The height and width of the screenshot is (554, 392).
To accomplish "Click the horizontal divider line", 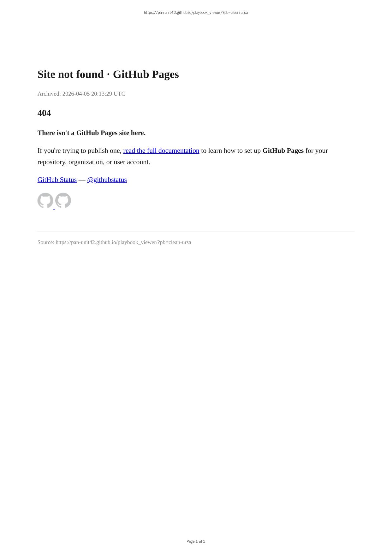I will (196, 232).
